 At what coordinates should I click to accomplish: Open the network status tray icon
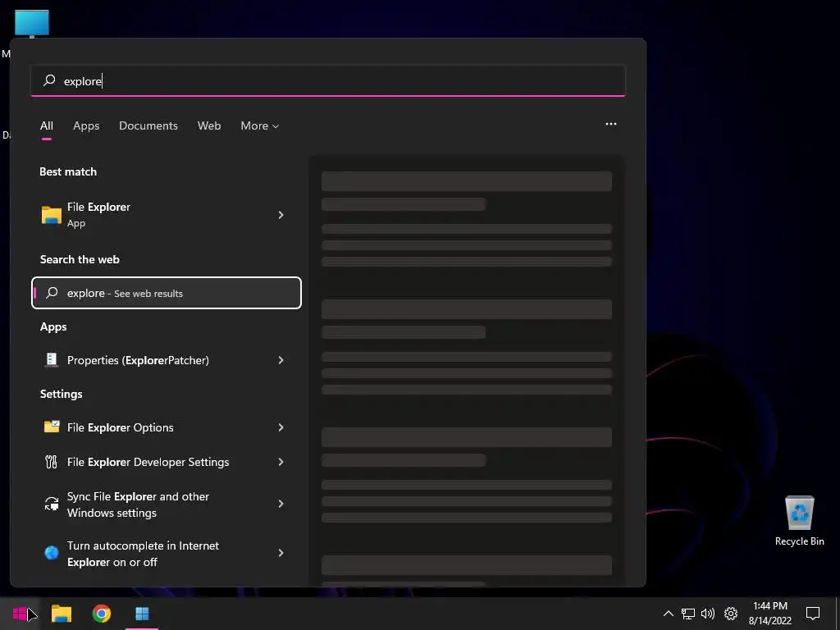(688, 614)
